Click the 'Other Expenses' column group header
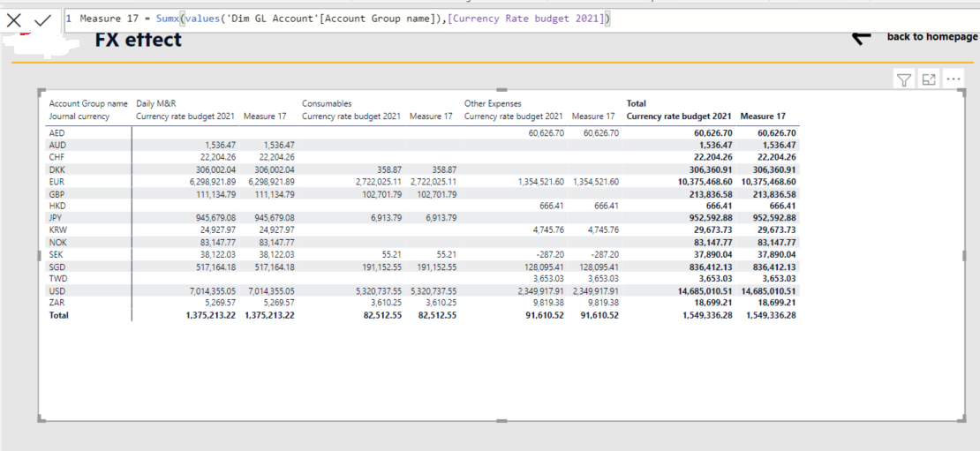 tap(493, 103)
